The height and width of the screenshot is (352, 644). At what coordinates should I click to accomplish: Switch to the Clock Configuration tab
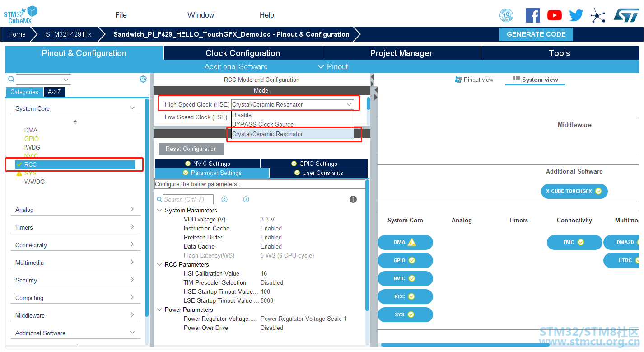click(243, 53)
